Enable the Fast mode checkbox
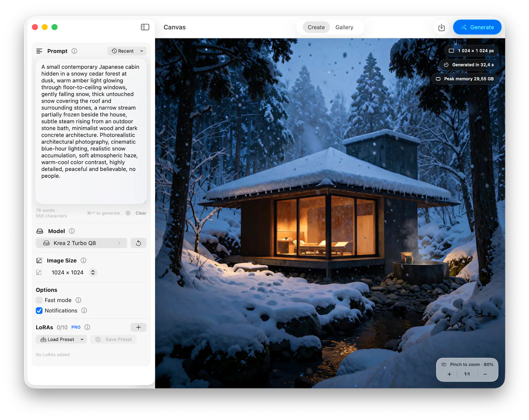529x420 pixels. point(39,300)
